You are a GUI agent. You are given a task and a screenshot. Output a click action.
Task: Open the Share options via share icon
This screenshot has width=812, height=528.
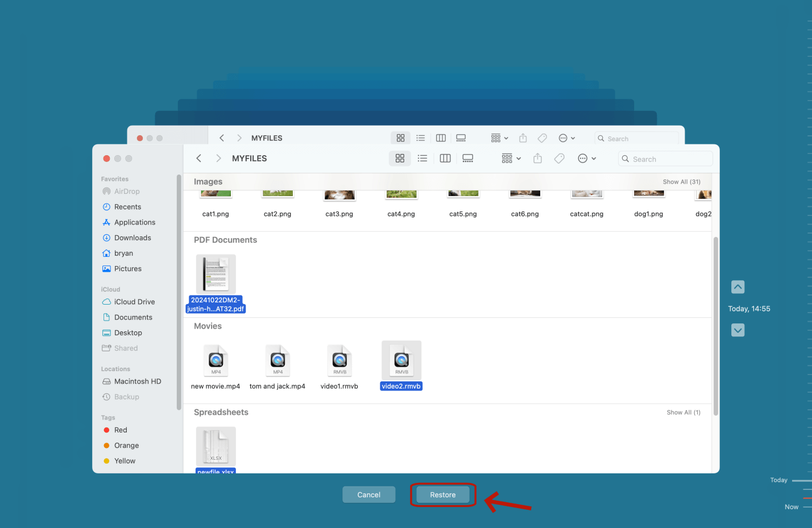click(x=537, y=158)
